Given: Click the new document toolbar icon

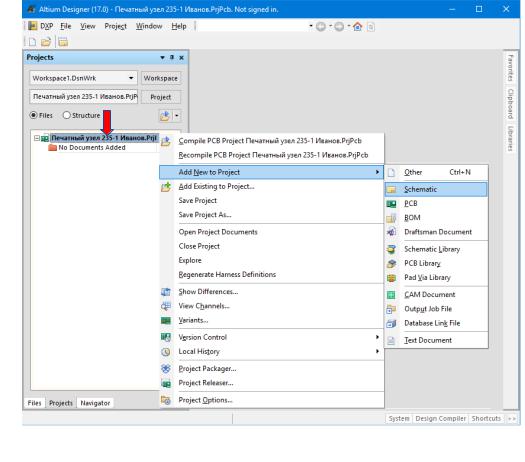Looking at the screenshot, I should tap(32, 42).
